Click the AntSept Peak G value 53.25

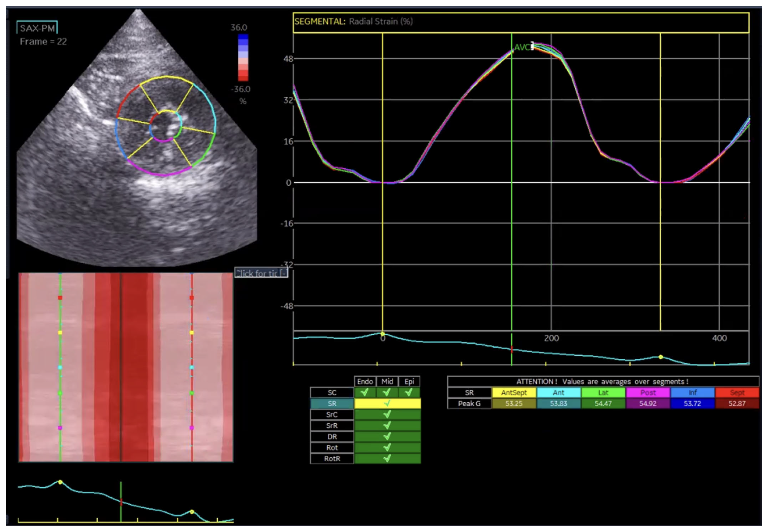[514, 403]
